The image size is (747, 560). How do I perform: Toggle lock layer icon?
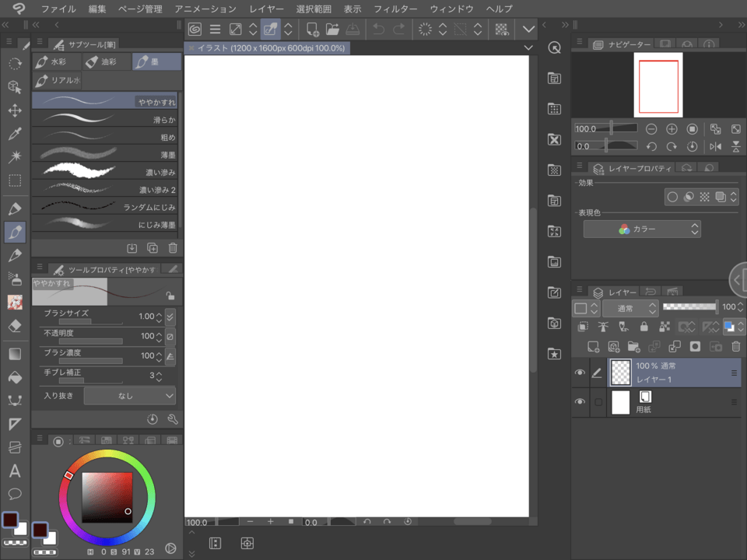[x=644, y=326]
